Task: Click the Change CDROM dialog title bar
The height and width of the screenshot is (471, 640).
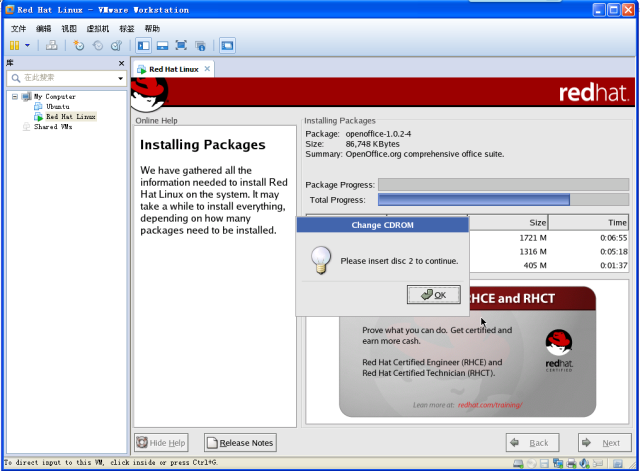Action: (x=382, y=225)
